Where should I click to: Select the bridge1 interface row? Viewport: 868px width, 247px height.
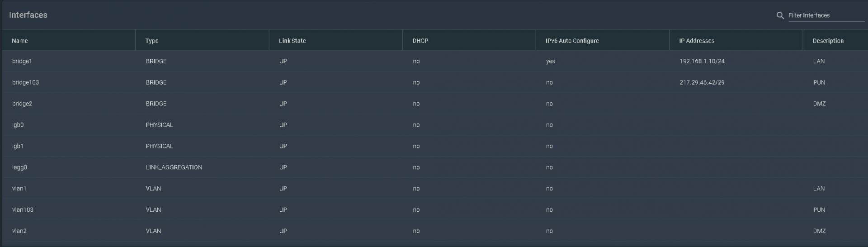(x=434, y=61)
